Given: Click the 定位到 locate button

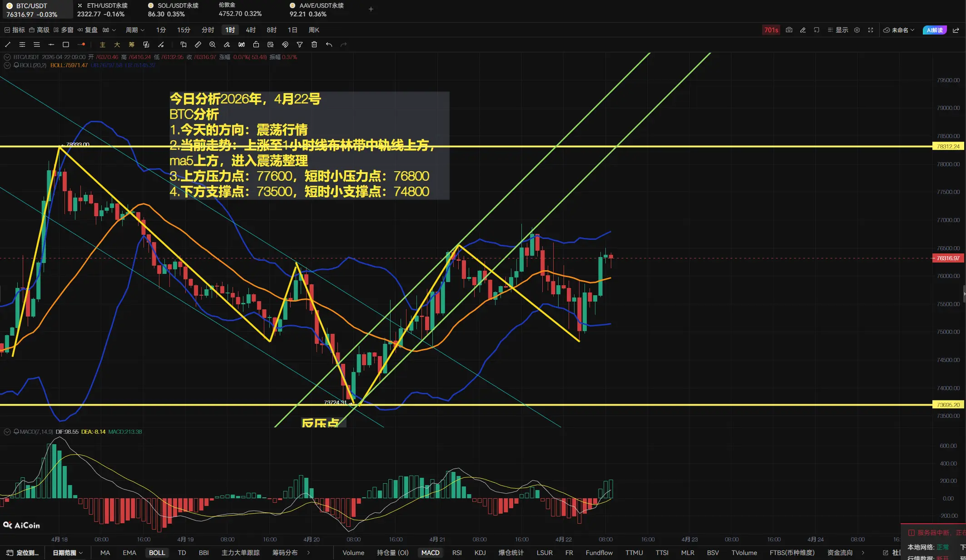Looking at the screenshot, I should (23, 553).
